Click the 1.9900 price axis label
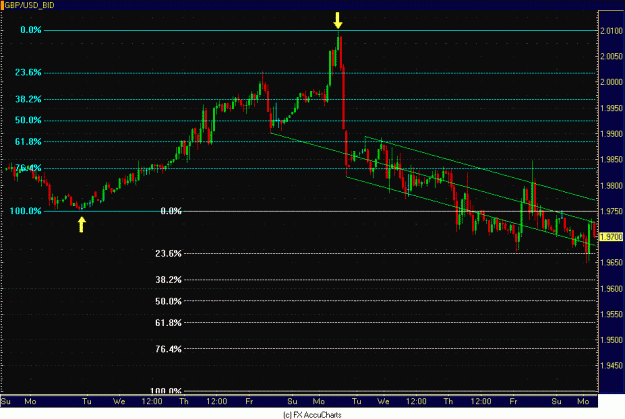The height and width of the screenshot is (419, 625). point(611,134)
